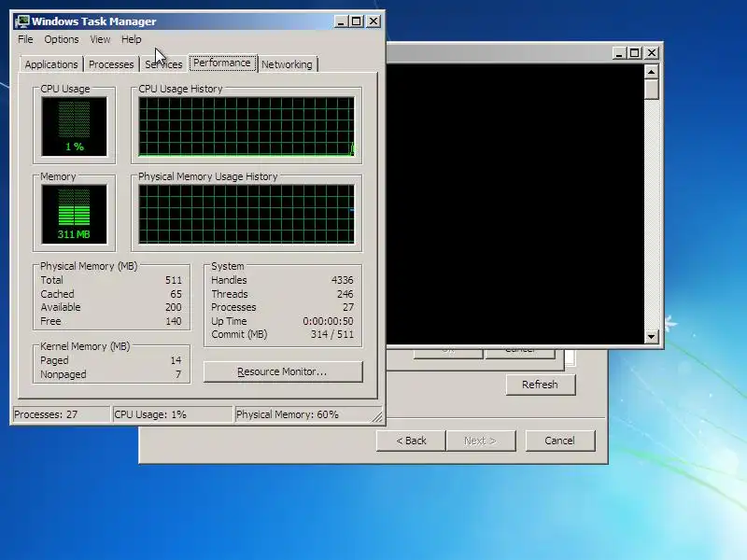747x560 pixels.
Task: Open the Options menu
Action: tap(62, 39)
